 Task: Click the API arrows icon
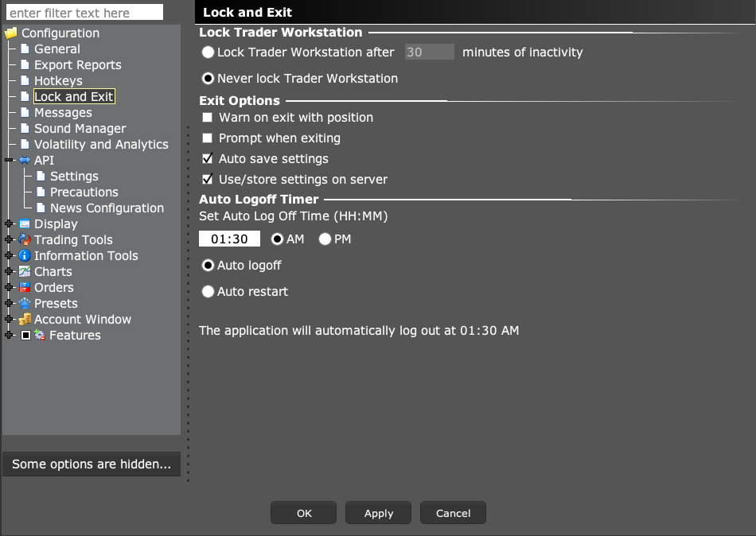(x=25, y=160)
